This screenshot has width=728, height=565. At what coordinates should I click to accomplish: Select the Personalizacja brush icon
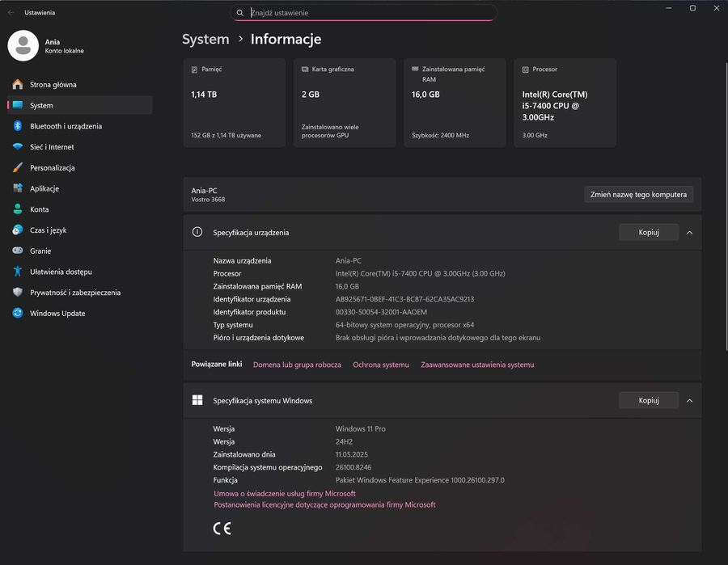click(18, 167)
